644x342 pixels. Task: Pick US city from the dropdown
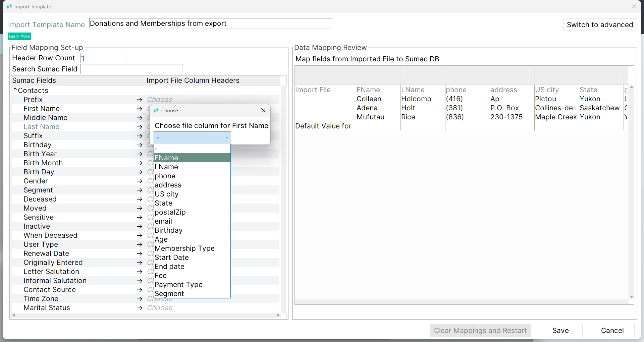(x=192, y=194)
